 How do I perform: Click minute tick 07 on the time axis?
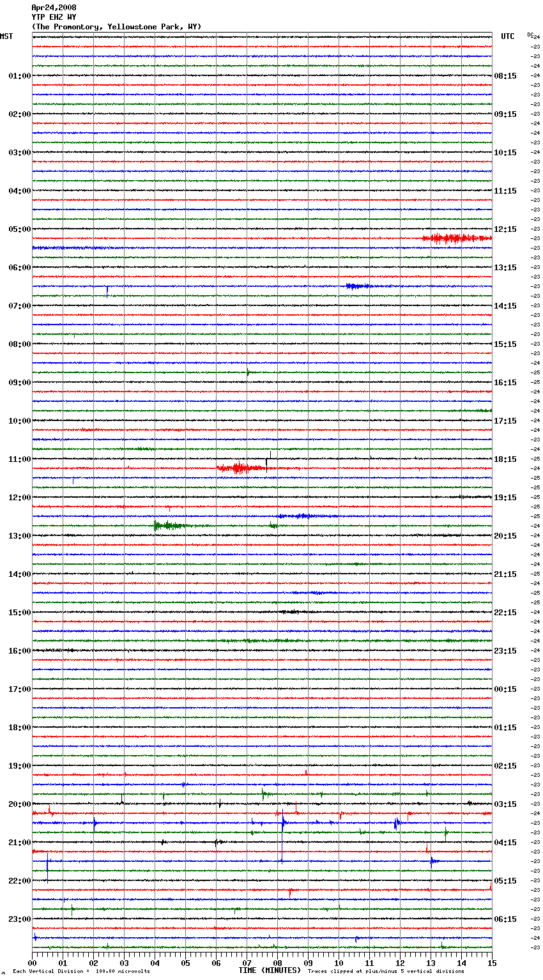coord(247,963)
